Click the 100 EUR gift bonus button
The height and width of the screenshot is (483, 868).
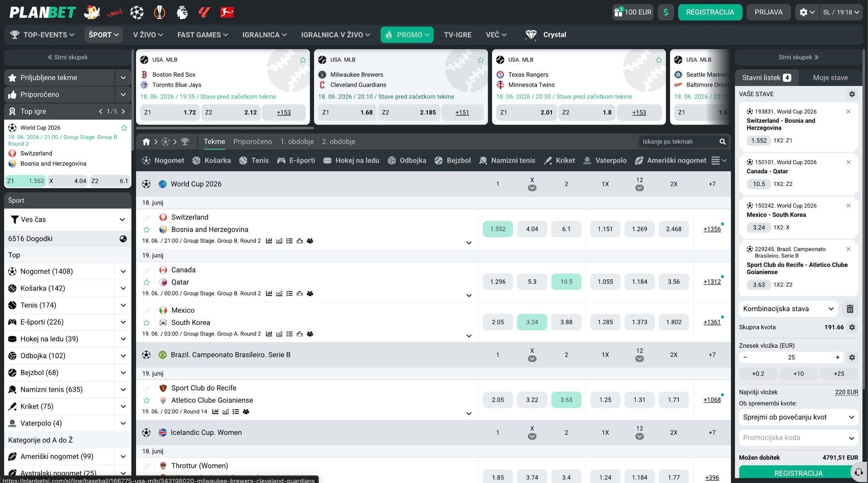tap(633, 12)
